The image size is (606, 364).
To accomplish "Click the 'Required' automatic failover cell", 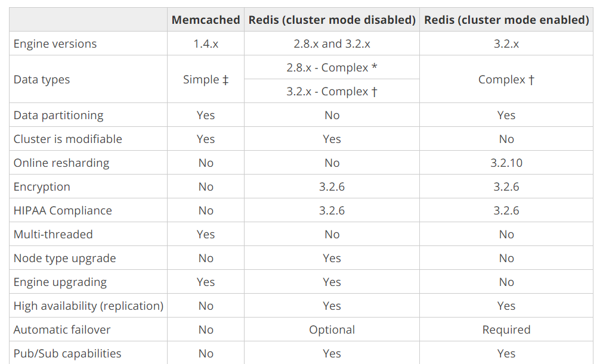I will (x=506, y=330).
